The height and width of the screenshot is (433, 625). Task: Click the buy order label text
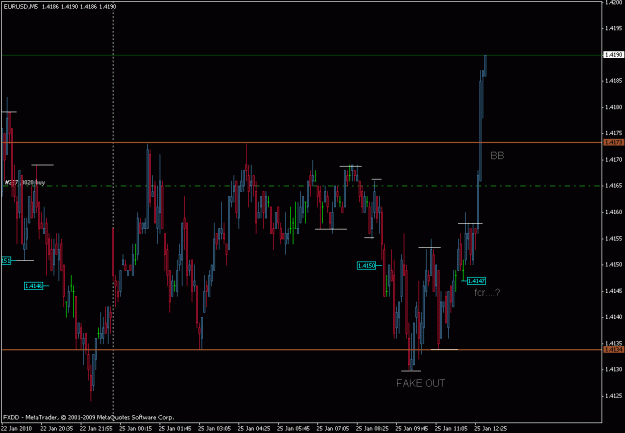click(25, 183)
